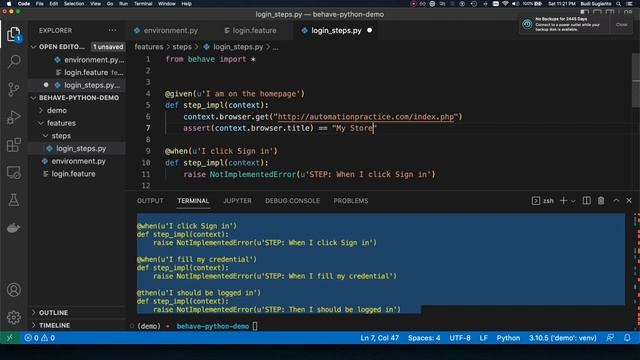Screen dimensions: 640x360
Task: Open the Help menu
Action: [187, 4]
